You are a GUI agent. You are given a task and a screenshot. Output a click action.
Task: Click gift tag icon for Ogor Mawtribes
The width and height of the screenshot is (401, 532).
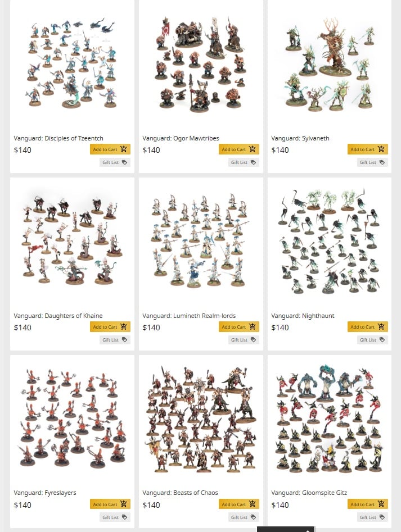(x=253, y=162)
